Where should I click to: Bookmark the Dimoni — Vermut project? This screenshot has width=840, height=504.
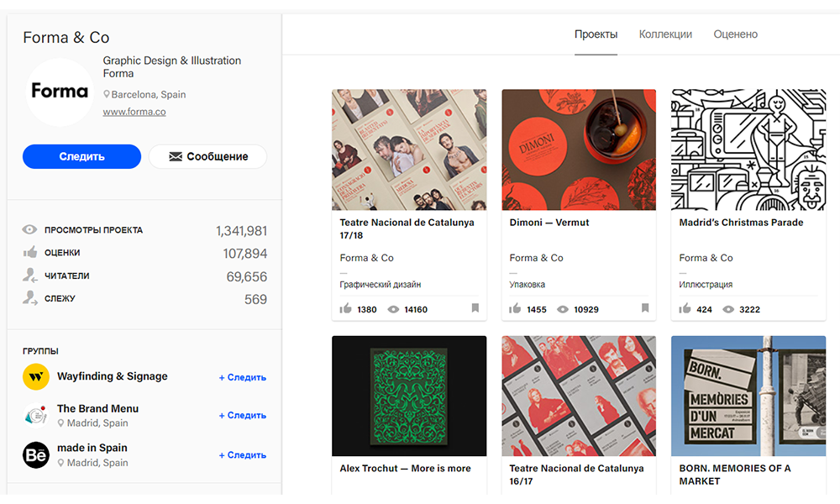[645, 308]
